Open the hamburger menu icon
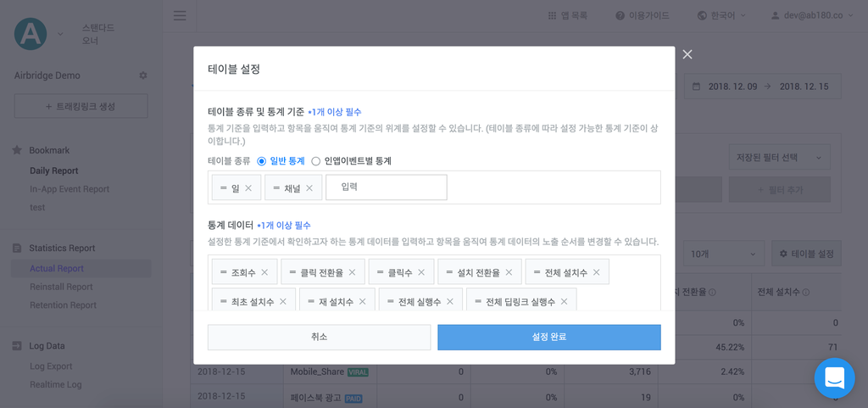868x408 pixels. click(x=180, y=15)
